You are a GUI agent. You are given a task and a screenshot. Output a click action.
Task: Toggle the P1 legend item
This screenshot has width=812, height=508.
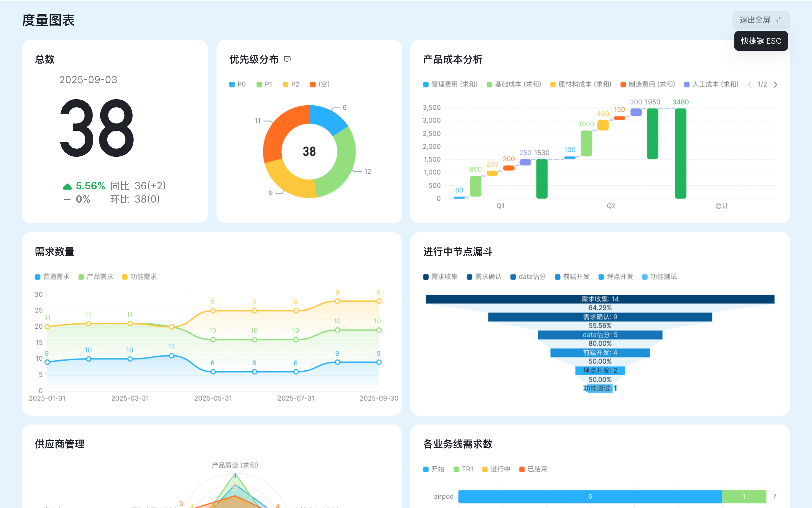coord(264,84)
